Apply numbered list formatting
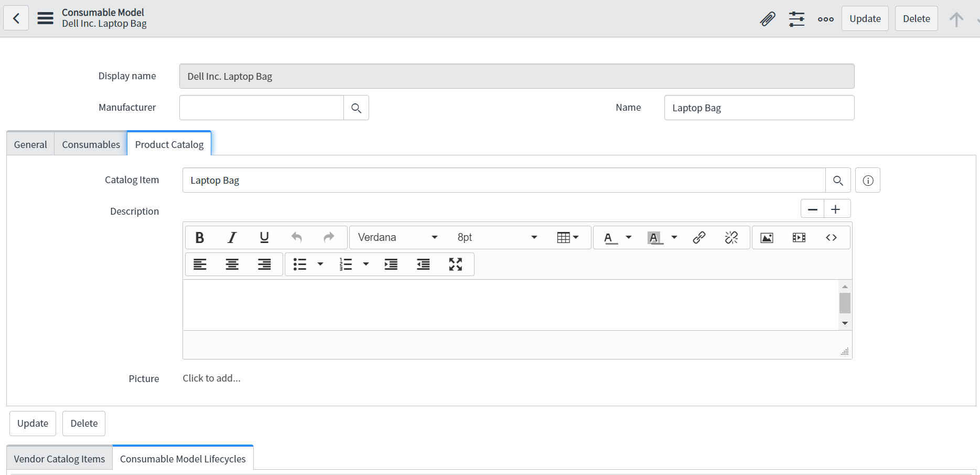 [x=346, y=264]
